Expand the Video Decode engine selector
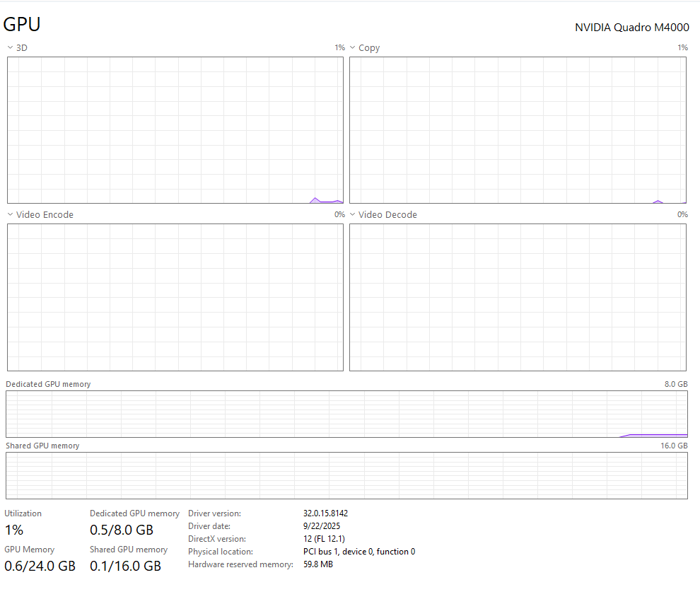The width and height of the screenshot is (700, 604). 352,215
